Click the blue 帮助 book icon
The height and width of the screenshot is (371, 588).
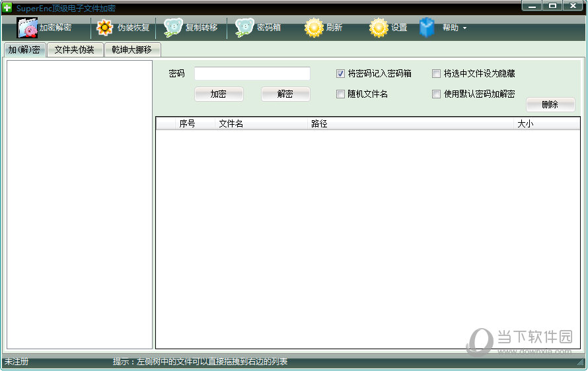427,28
